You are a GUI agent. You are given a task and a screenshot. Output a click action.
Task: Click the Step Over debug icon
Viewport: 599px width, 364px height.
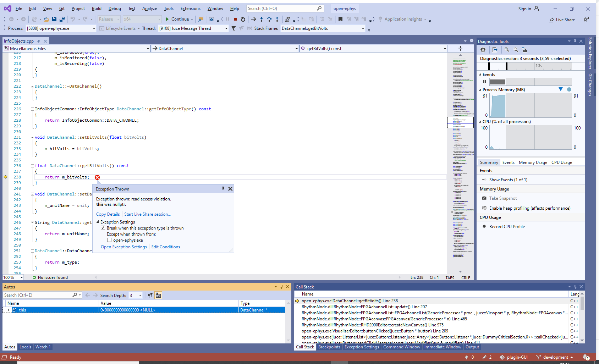[x=269, y=19]
